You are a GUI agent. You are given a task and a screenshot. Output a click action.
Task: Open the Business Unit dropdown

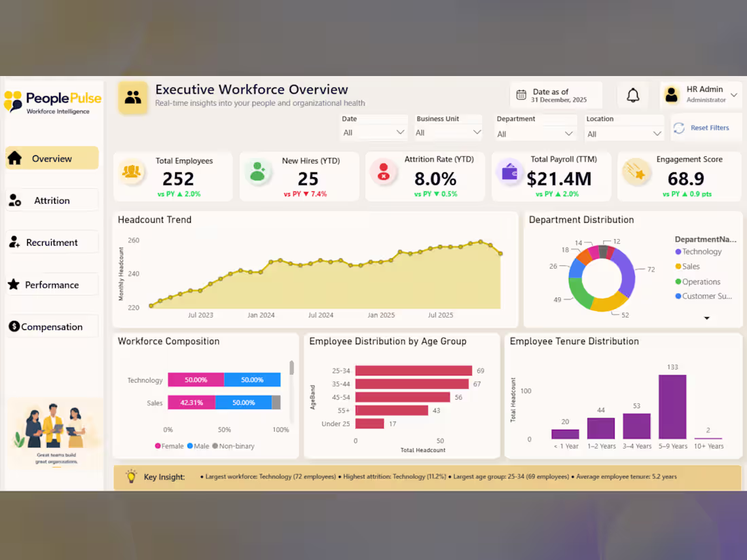[448, 132]
